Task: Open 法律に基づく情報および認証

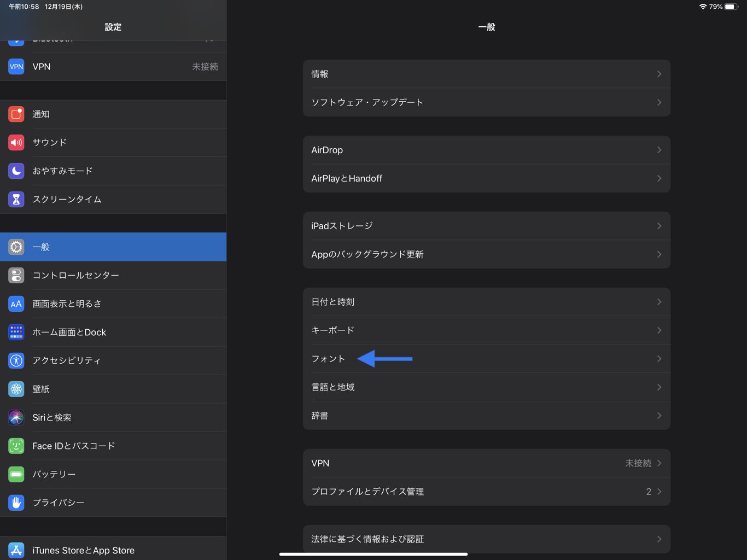Action: [x=487, y=539]
